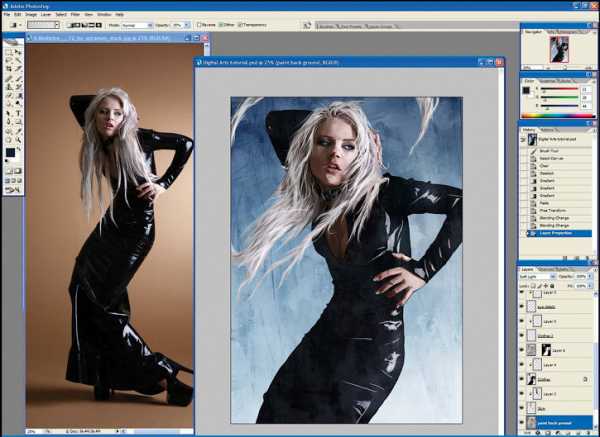Select the Rectangular Marquee tool

click(x=9, y=52)
